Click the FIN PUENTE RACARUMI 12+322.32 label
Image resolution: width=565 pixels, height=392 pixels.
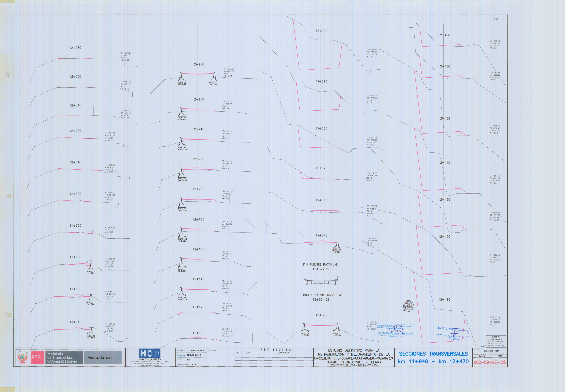(x=320, y=267)
